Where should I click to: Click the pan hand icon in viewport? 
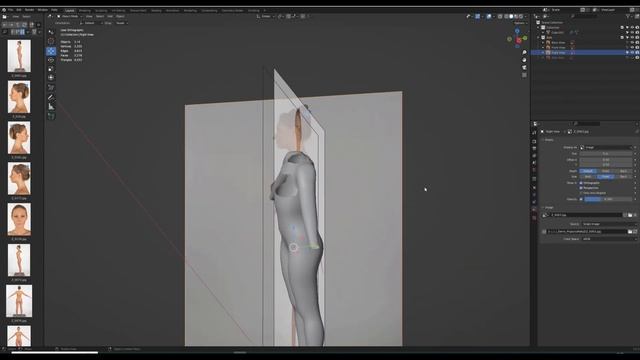click(x=524, y=60)
